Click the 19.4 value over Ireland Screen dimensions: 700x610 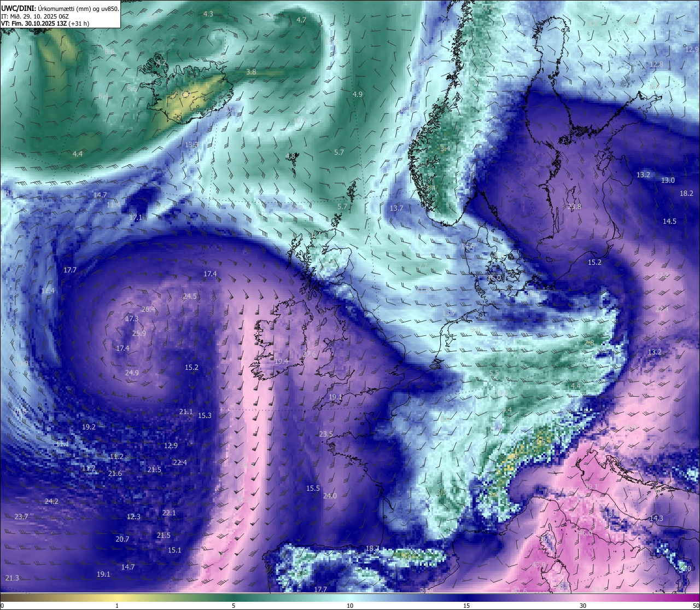point(281,361)
